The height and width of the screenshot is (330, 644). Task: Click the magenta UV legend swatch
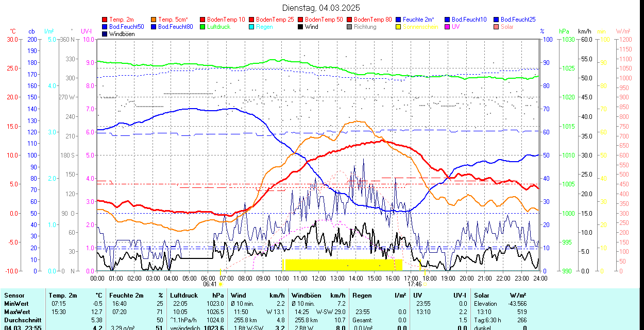[x=447, y=27]
